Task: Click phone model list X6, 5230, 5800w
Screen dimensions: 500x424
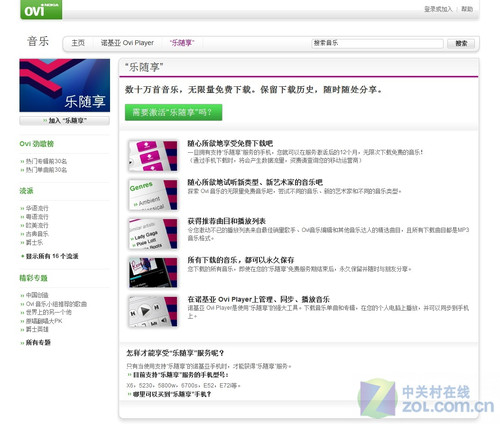Action: click(x=183, y=386)
